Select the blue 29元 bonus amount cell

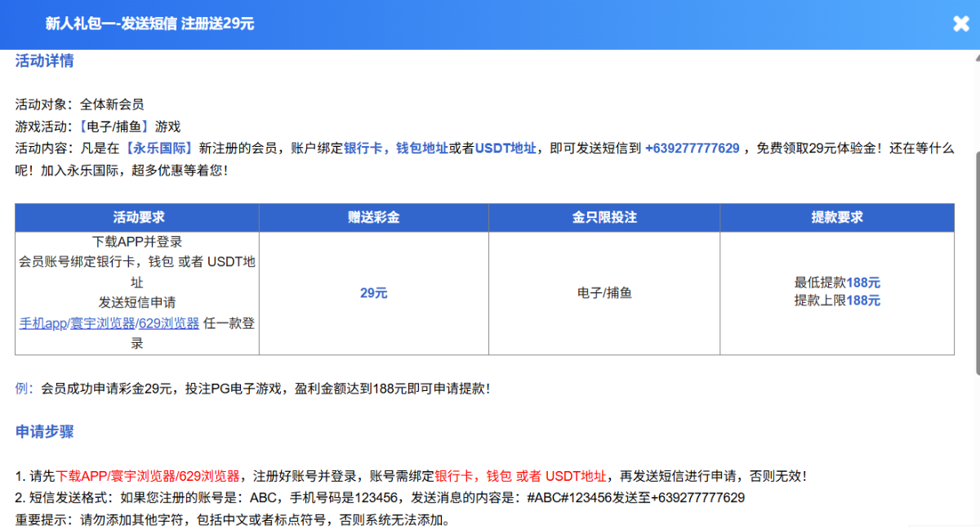coord(373,292)
